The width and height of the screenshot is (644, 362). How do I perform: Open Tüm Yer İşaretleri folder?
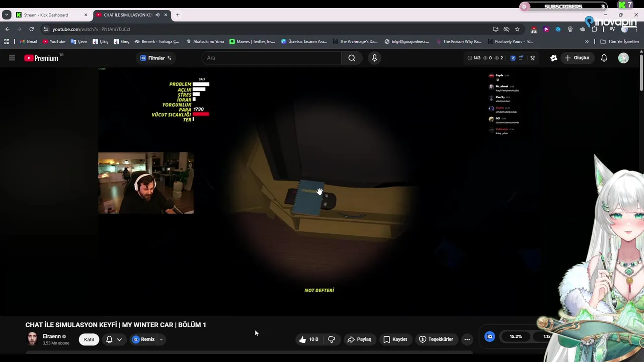click(x=619, y=42)
